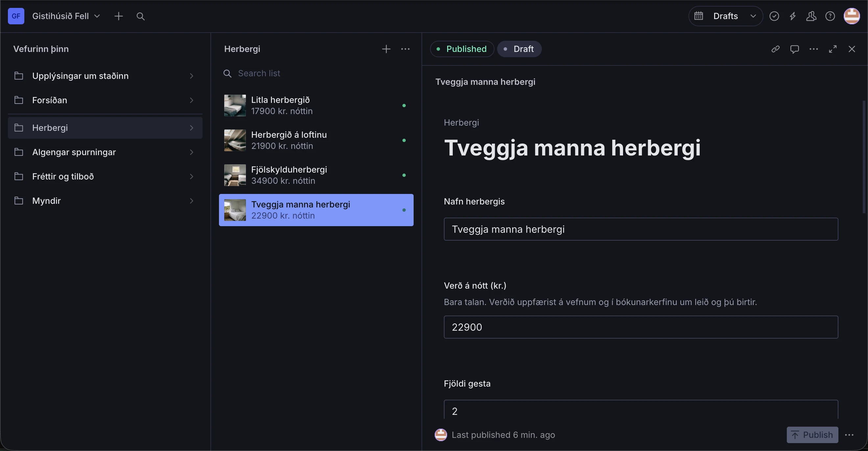Add new Herbergi document with plus icon

click(386, 49)
